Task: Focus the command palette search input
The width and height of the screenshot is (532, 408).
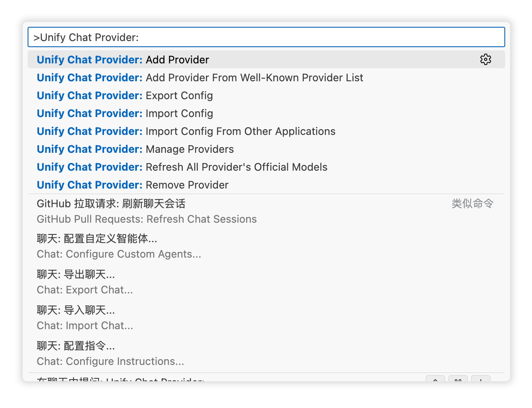Action: 266,37
